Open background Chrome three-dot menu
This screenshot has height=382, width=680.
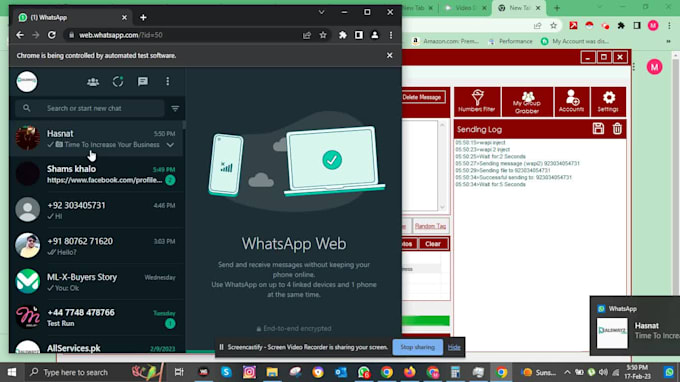(669, 26)
